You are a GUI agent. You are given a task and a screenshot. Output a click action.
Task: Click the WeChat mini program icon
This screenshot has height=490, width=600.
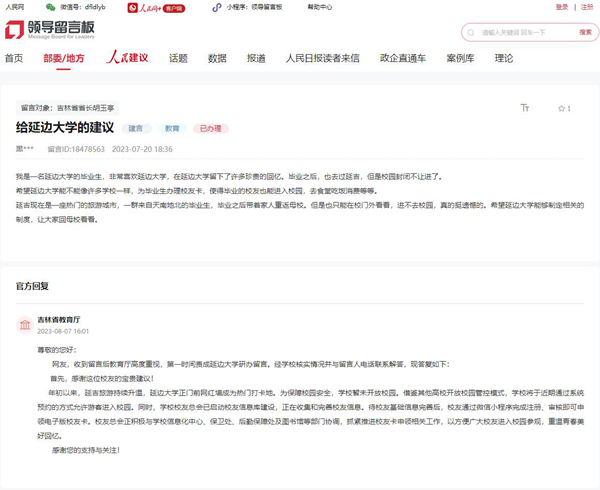[217, 7]
